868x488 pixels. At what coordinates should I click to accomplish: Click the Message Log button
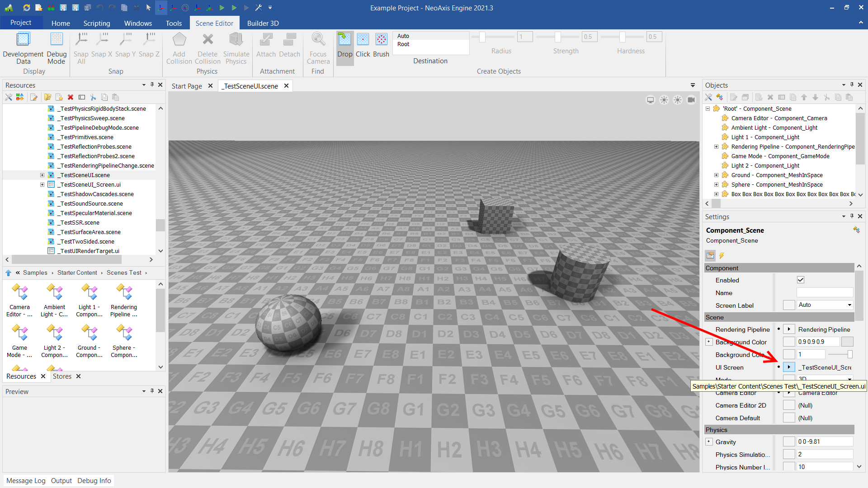[26, 480]
